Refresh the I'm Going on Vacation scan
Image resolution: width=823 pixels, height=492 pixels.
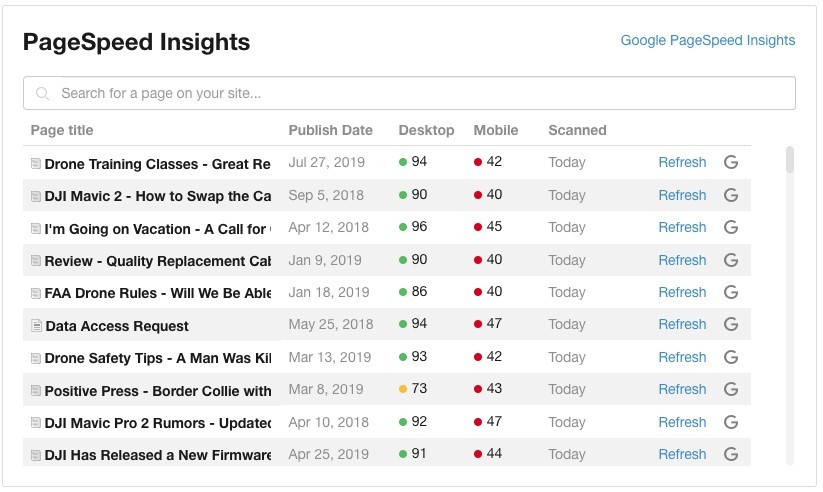point(682,227)
